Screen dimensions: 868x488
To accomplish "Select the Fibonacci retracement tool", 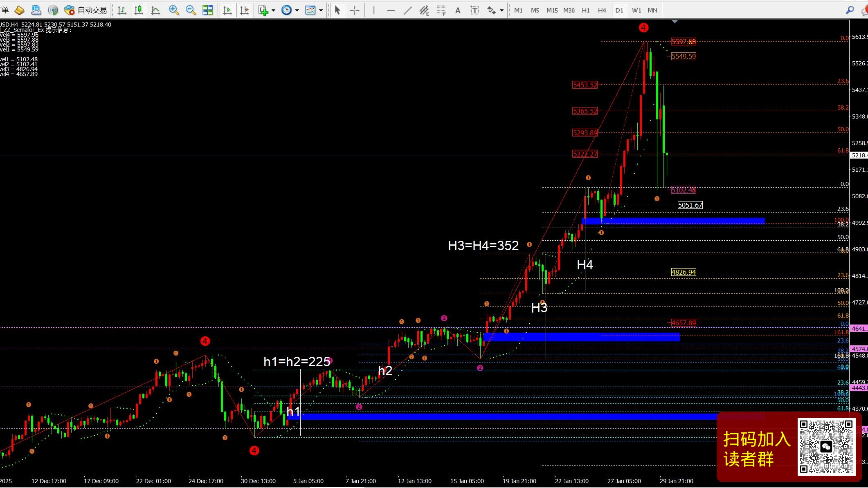I will [441, 10].
